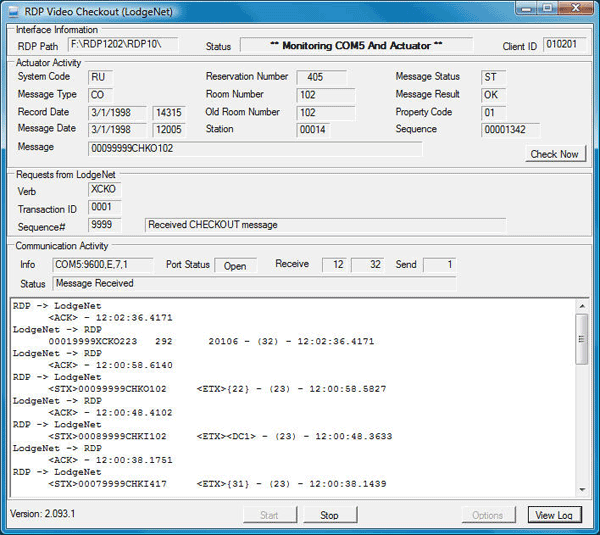Select the Message Type field CO
The height and width of the screenshot is (535, 600).
(100, 95)
